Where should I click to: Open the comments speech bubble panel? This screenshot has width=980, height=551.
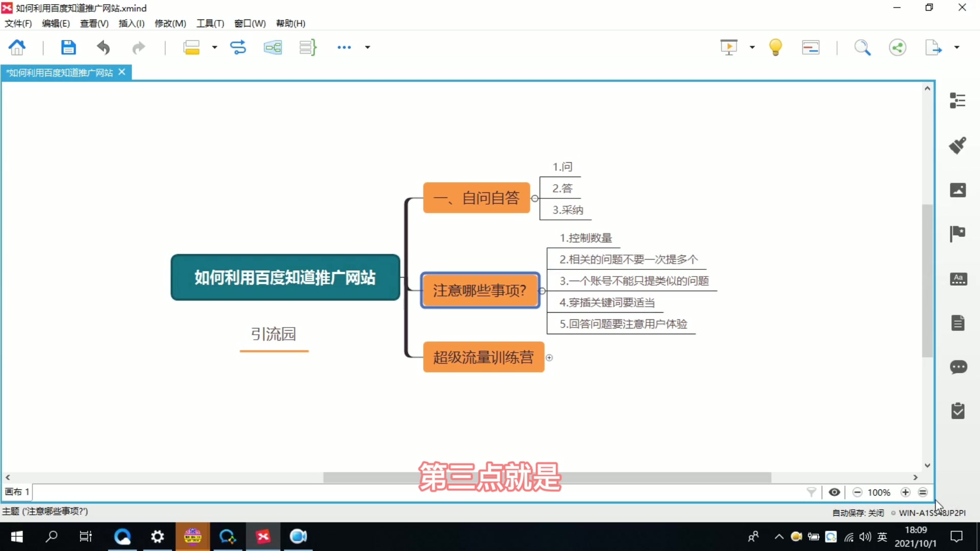coord(958,367)
